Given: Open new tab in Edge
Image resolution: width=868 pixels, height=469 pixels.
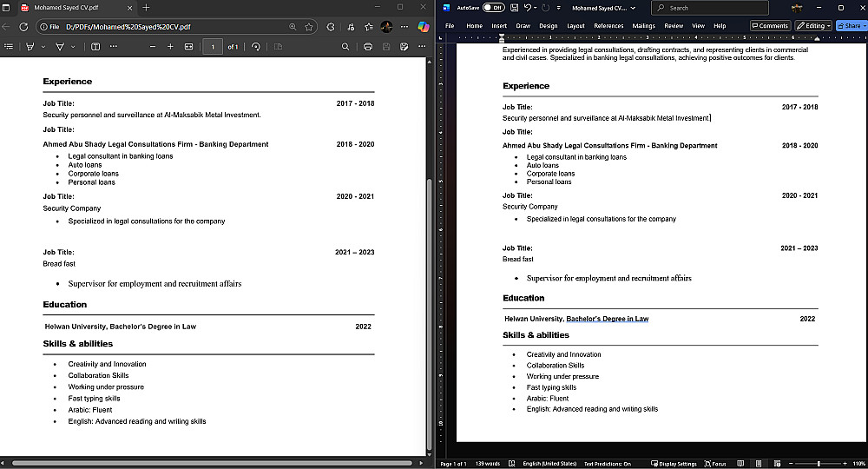Looking at the screenshot, I should (x=146, y=8).
